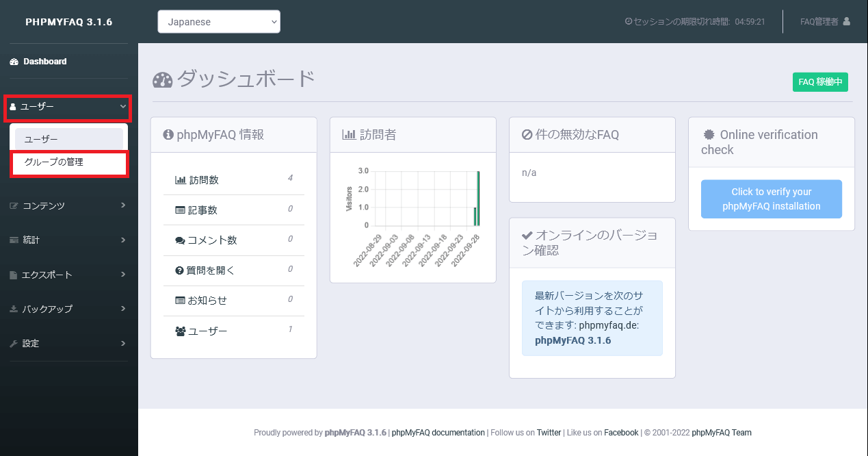
Task: Open the Twitter link in footer
Action: click(549, 433)
